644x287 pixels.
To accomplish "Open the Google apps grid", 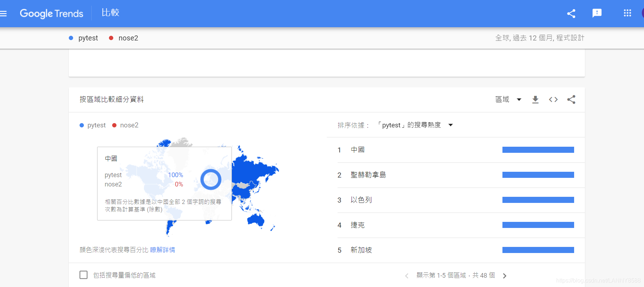I will [627, 13].
